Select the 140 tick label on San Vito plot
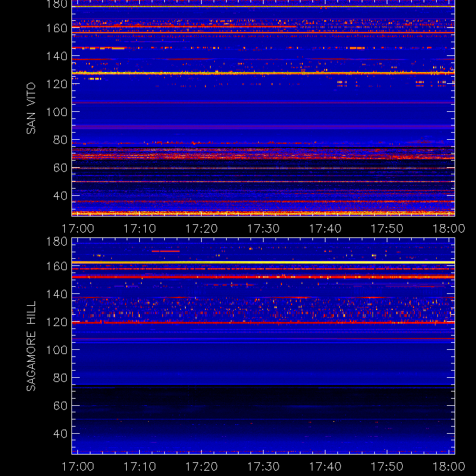476x476 pixels. pos(57,56)
